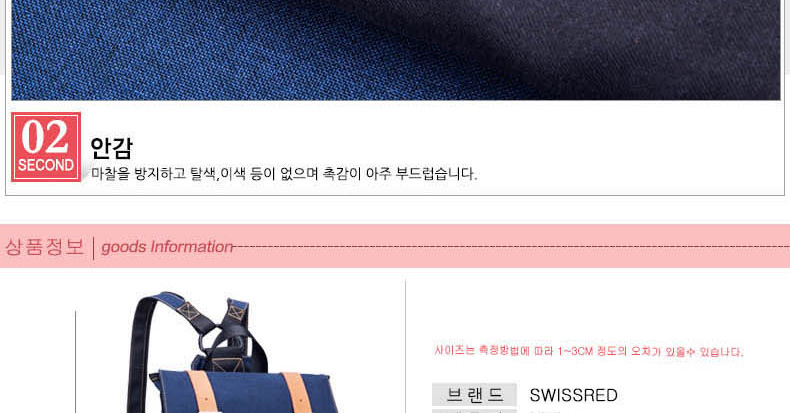Select the SWISSRED brand name

coord(573,395)
